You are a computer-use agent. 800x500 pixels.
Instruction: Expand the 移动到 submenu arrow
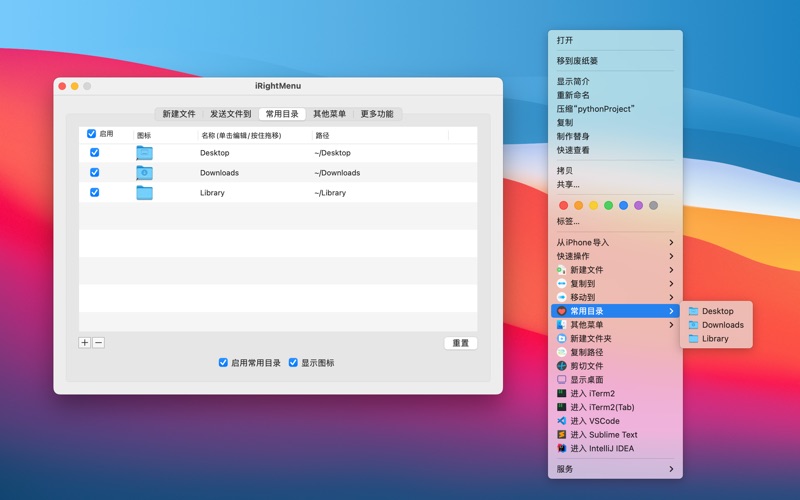[671, 297]
